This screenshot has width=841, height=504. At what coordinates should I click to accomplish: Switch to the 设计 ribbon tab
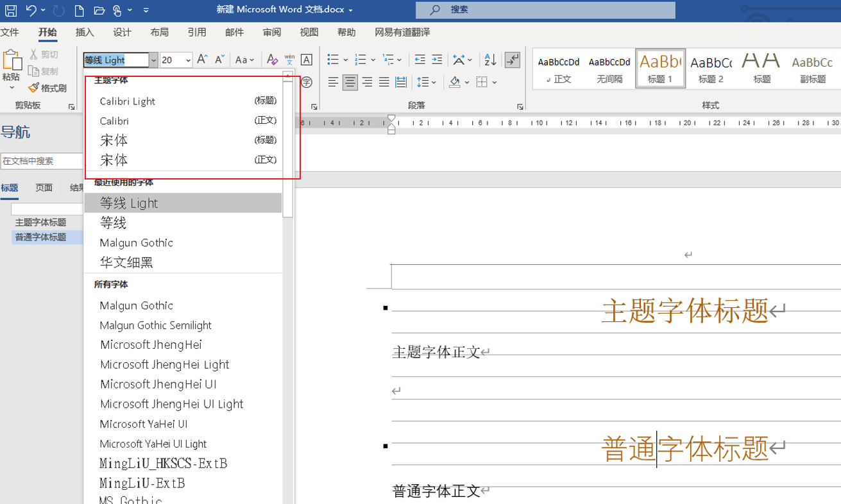point(122,32)
